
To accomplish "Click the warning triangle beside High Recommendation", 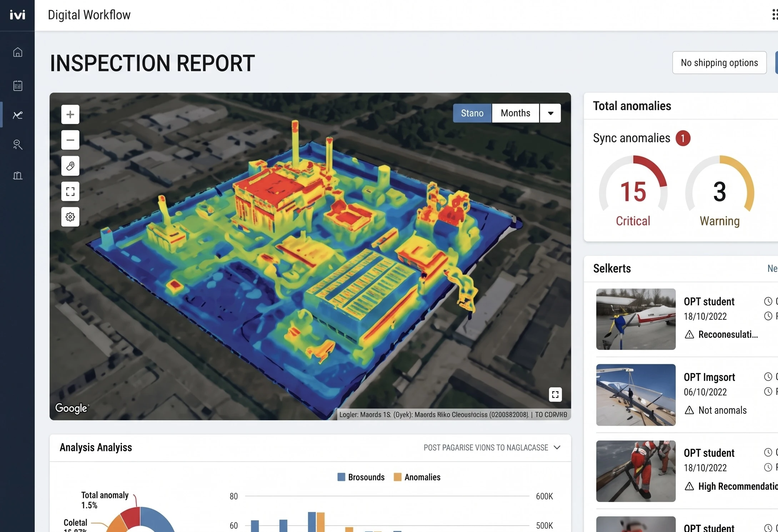I will [689, 486].
